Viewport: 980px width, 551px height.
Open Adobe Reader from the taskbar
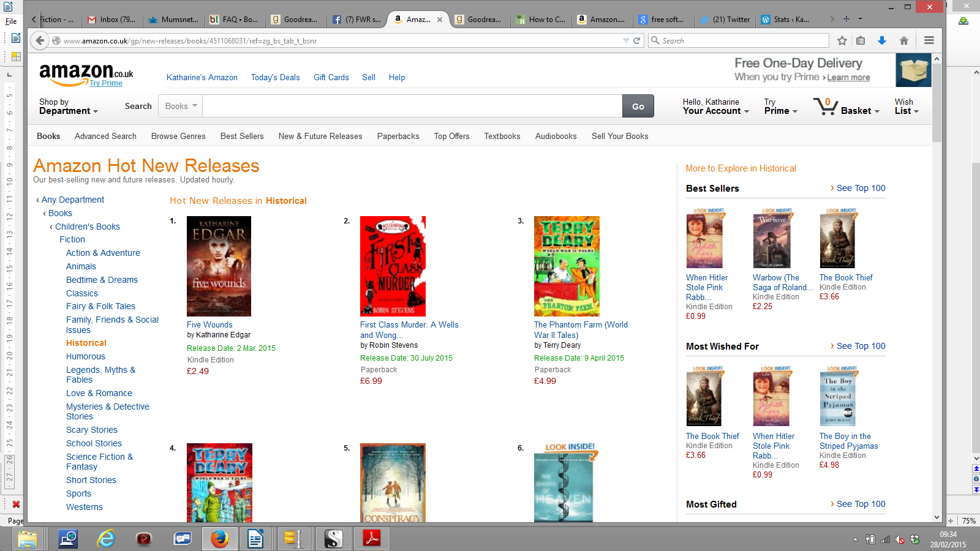tap(372, 538)
